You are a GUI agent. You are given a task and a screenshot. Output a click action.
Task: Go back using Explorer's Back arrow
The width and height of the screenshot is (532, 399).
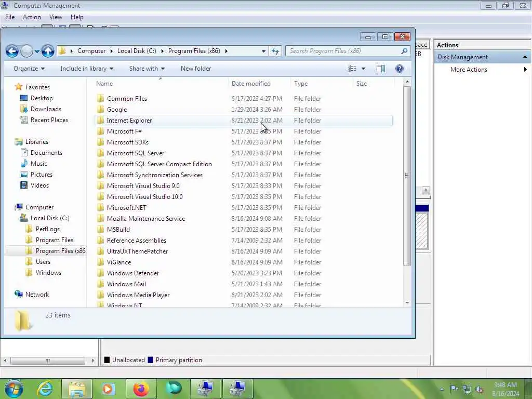pyautogui.click(x=12, y=51)
